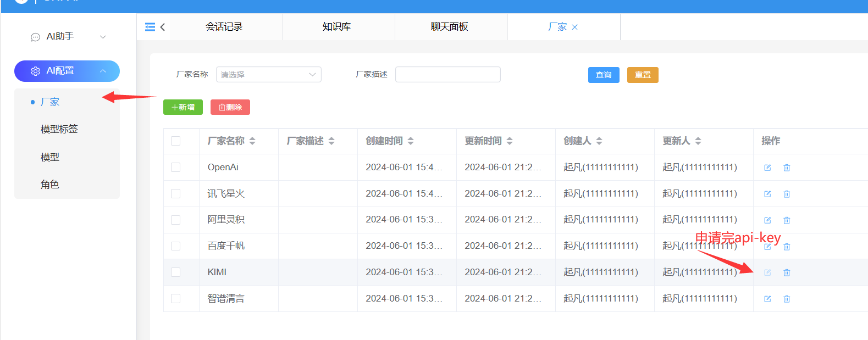This screenshot has height=340, width=868.
Task: Focus the 厂家描述 text input field
Action: [x=447, y=75]
